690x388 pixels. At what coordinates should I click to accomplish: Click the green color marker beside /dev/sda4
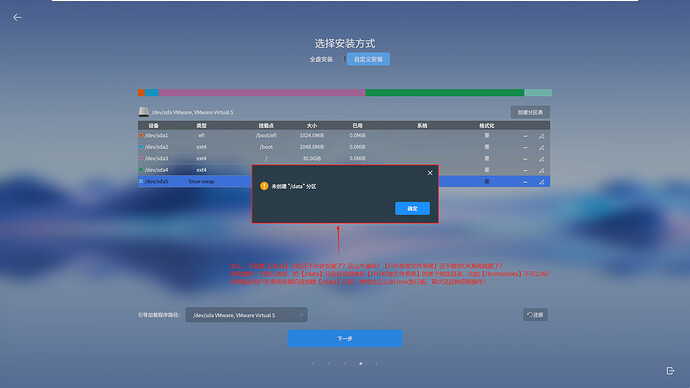141,170
